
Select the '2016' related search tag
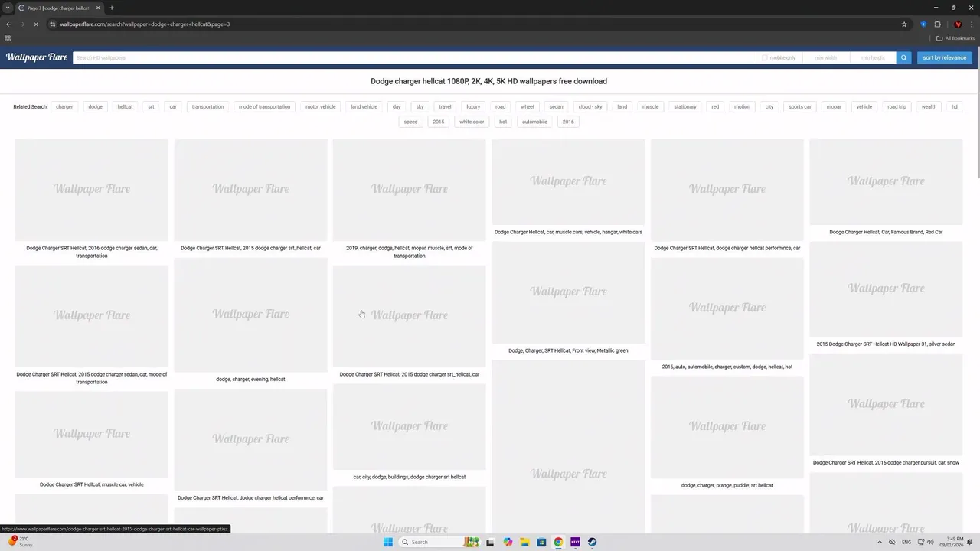[568, 122]
